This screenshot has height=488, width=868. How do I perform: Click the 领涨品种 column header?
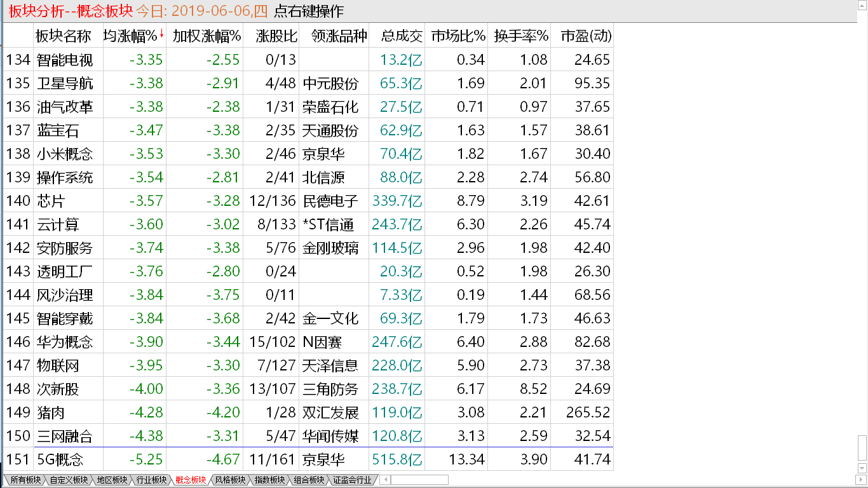click(339, 36)
